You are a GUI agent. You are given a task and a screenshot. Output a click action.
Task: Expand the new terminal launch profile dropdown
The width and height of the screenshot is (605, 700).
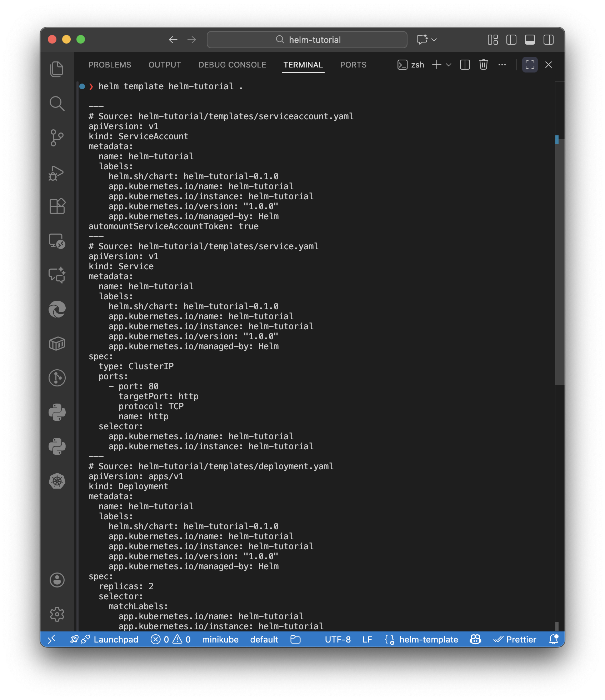point(449,65)
